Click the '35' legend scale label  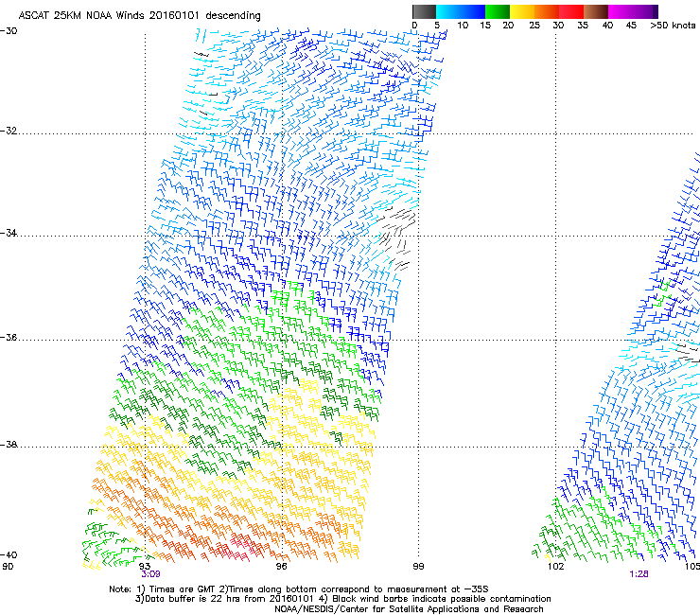tap(583, 26)
